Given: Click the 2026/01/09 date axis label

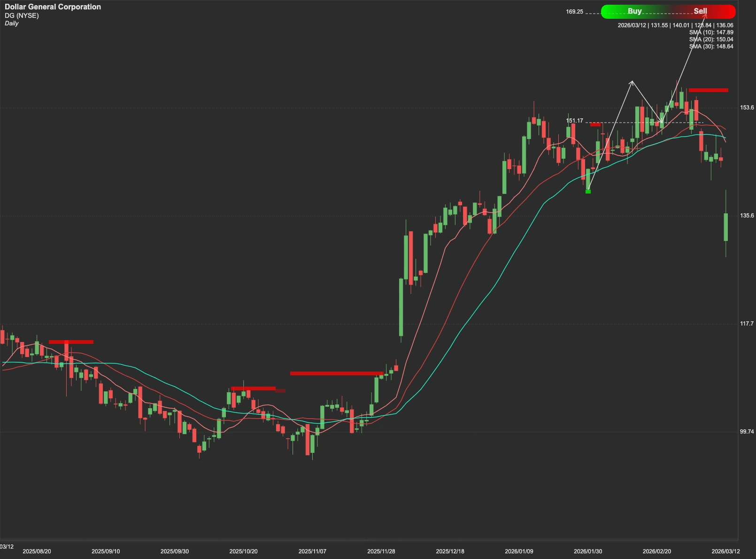Looking at the screenshot, I should [519, 551].
